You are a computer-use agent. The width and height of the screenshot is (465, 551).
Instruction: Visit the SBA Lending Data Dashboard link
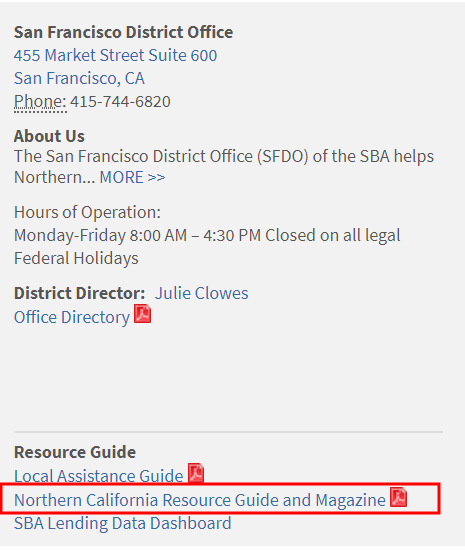(x=123, y=523)
